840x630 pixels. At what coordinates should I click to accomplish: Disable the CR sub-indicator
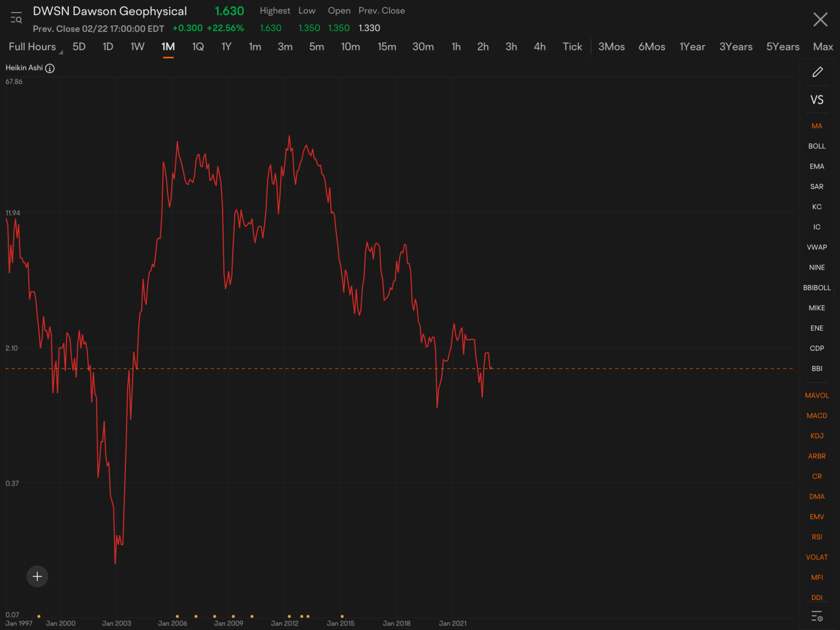817,476
